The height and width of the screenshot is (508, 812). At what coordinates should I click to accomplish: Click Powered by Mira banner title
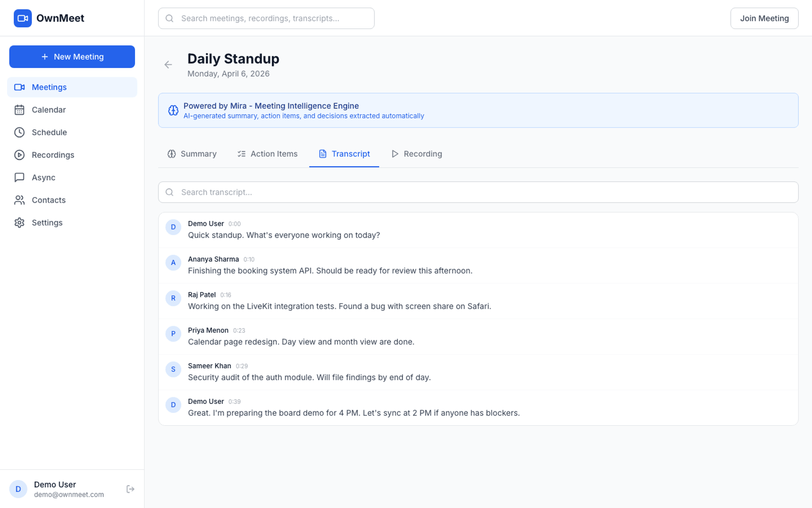click(272, 106)
